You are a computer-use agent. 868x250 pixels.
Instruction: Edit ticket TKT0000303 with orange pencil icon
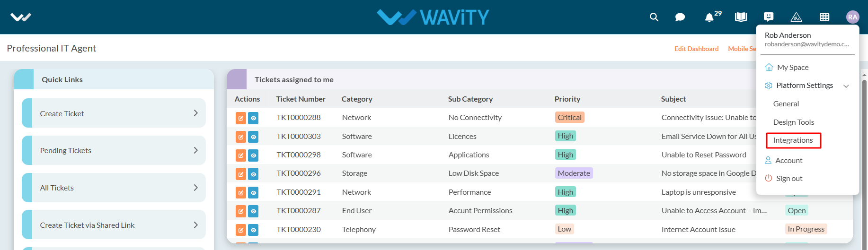(x=240, y=137)
